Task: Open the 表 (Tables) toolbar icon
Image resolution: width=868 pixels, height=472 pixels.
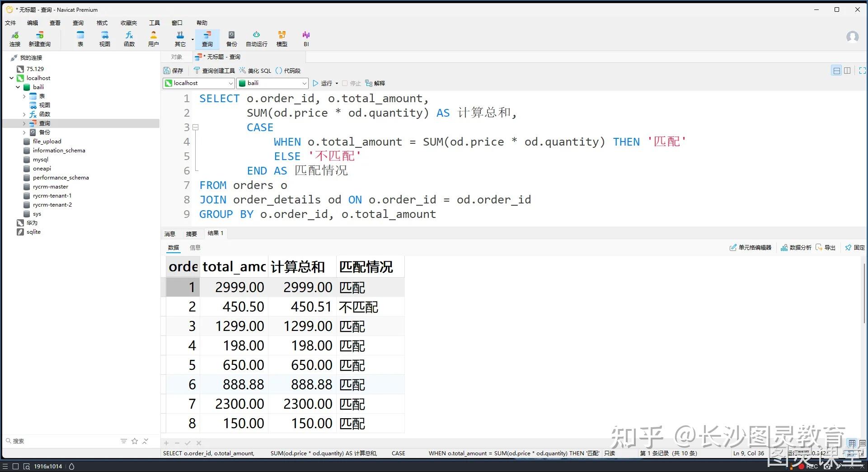Action: 80,38
